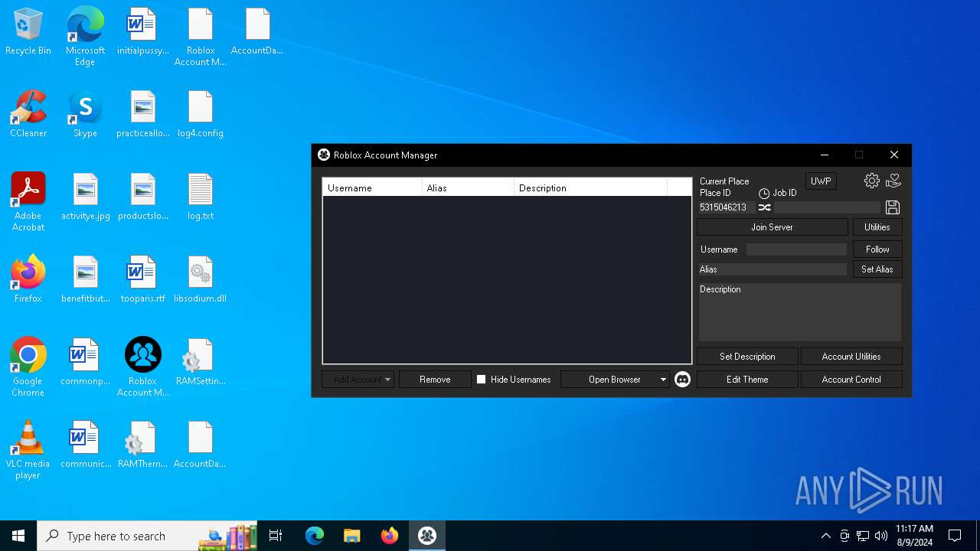Open the volume control in tray
The height and width of the screenshot is (551, 980).
point(881,536)
